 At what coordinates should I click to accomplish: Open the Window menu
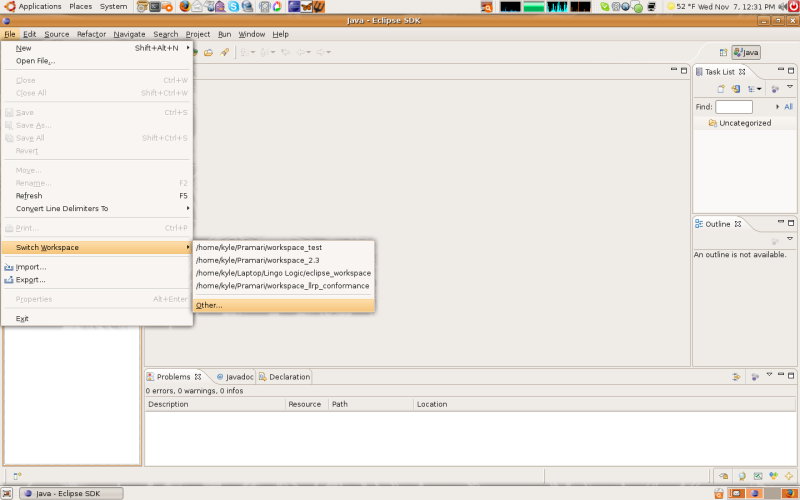pyautogui.click(x=252, y=34)
